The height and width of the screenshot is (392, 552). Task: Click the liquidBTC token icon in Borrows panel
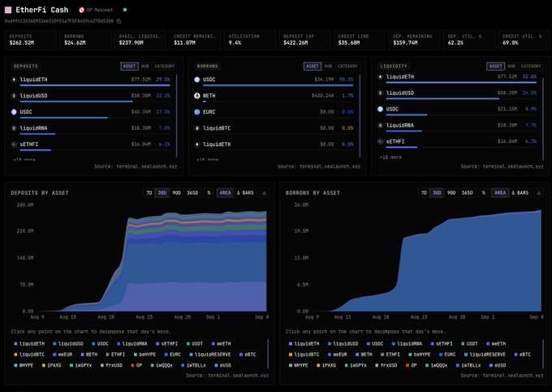tap(197, 128)
